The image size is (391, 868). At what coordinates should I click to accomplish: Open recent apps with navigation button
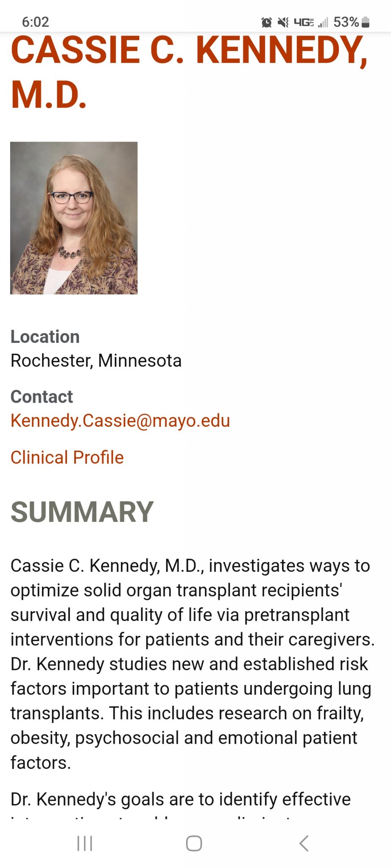click(x=85, y=843)
